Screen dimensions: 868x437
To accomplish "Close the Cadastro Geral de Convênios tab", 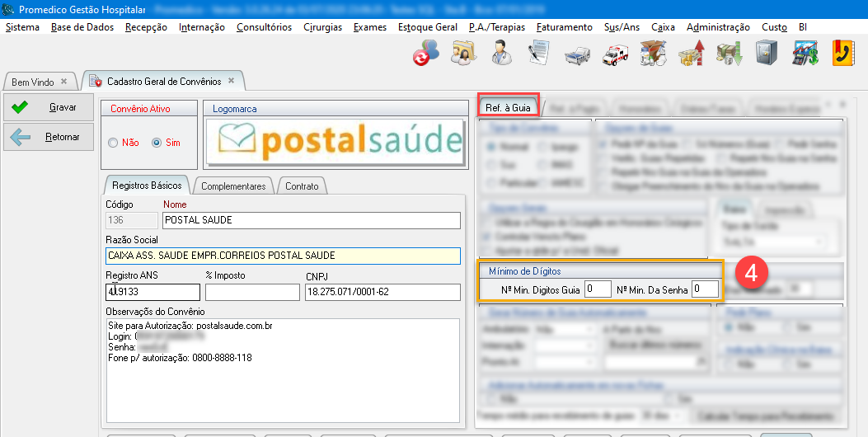I will coord(232,81).
